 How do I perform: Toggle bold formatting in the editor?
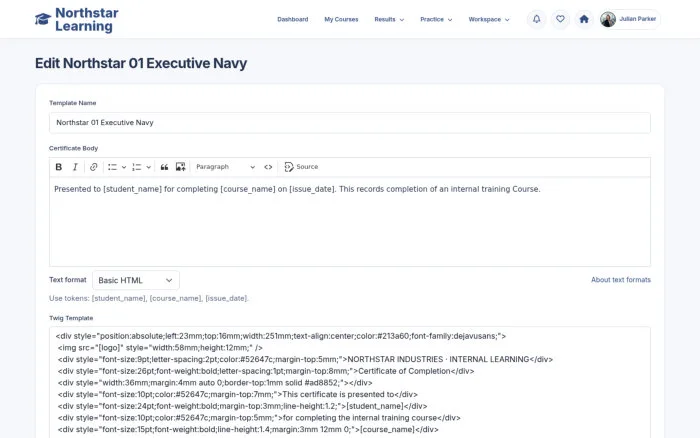tap(58, 167)
